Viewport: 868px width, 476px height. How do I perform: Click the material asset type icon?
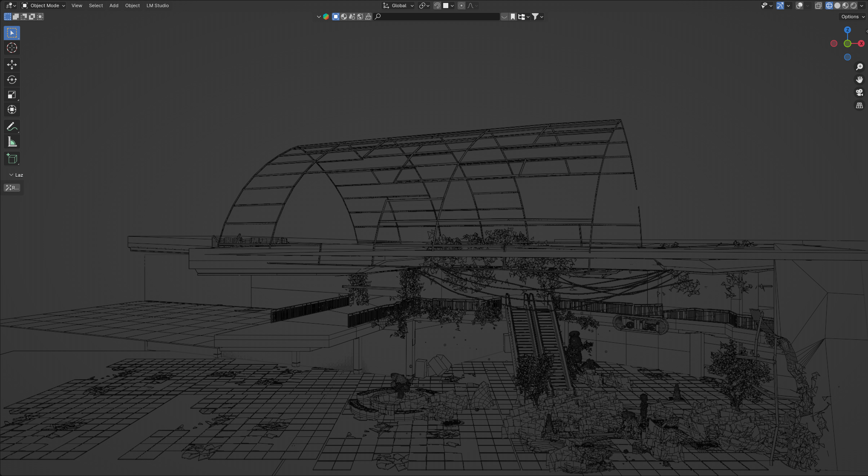(344, 17)
